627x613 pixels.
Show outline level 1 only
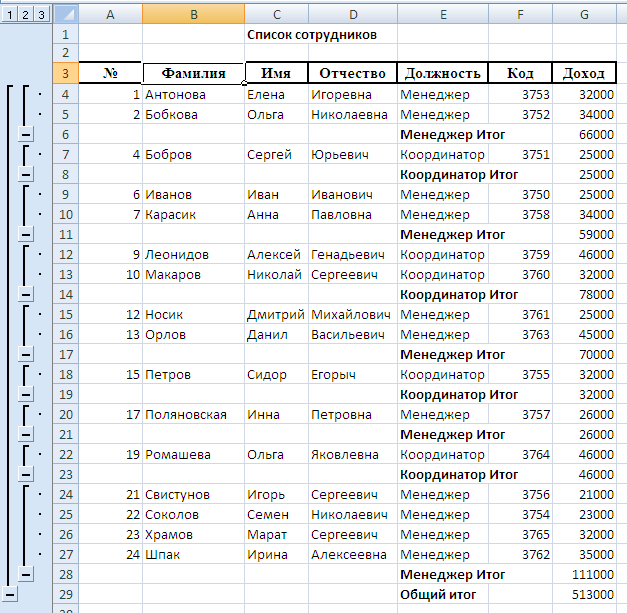[x=10, y=15]
